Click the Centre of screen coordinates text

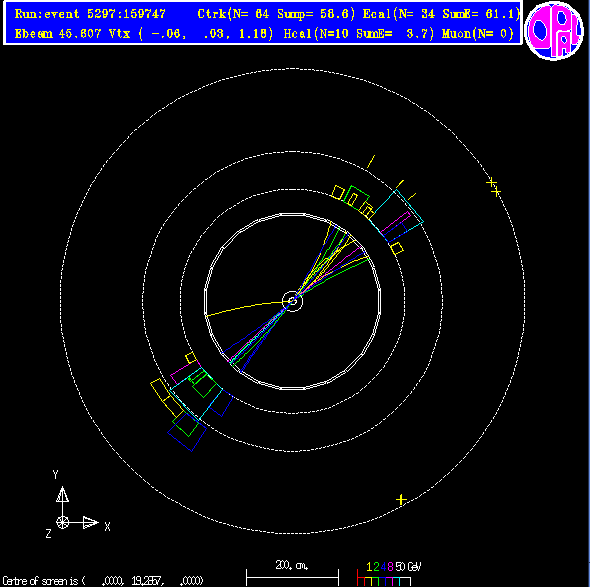[x=102, y=581]
